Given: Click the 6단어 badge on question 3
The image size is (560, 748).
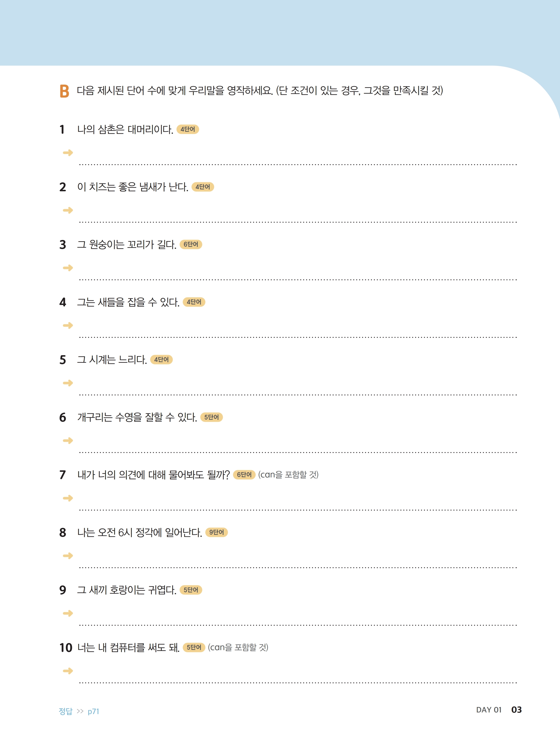Looking at the screenshot, I should click(x=191, y=244).
